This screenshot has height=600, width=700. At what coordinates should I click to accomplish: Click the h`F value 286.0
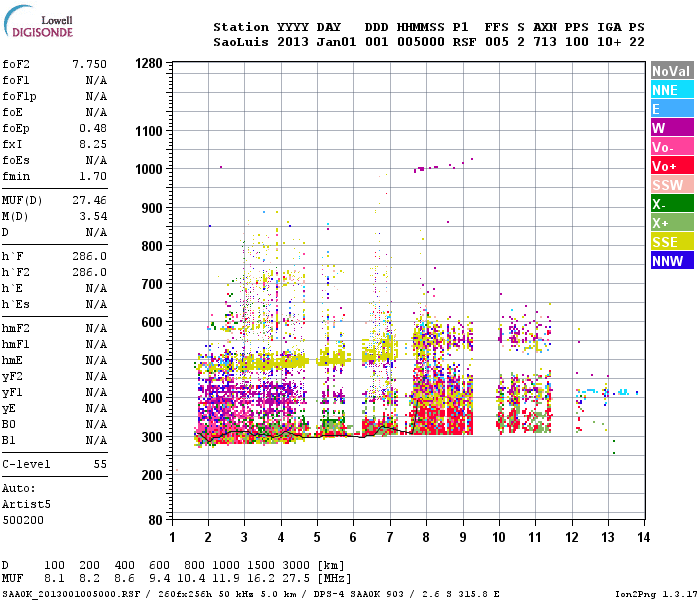pyautogui.click(x=90, y=256)
